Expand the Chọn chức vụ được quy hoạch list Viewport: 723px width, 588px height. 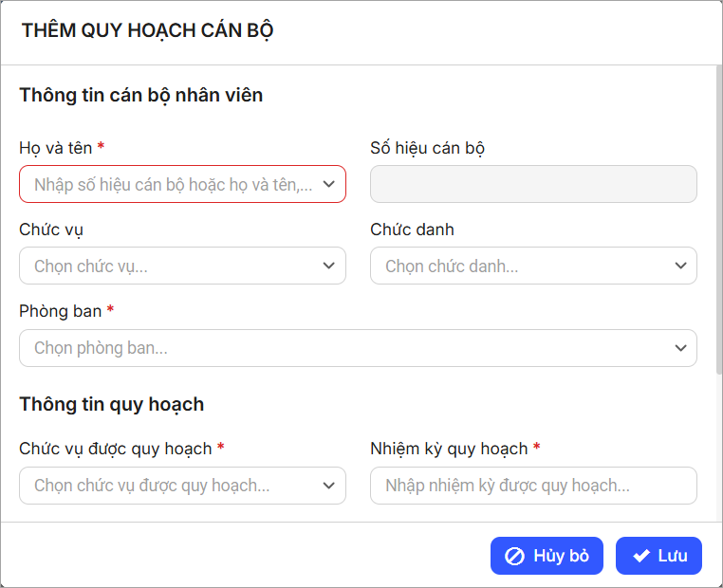tap(171, 486)
